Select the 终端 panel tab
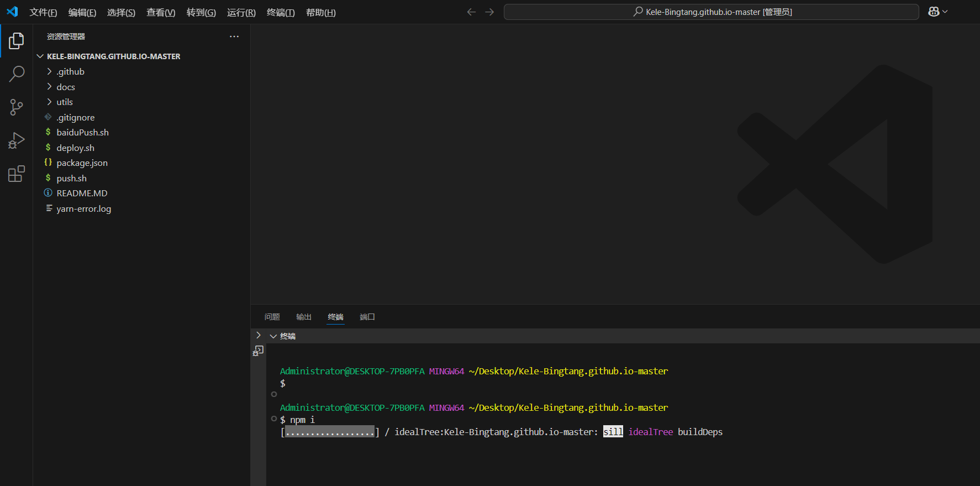Screen dimensions: 980x486 (336, 317)
